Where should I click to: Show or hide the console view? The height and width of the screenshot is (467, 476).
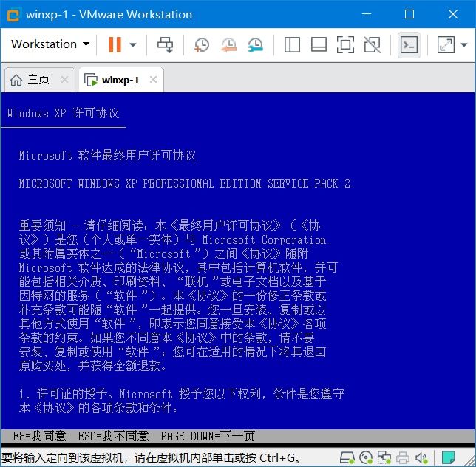[409, 45]
